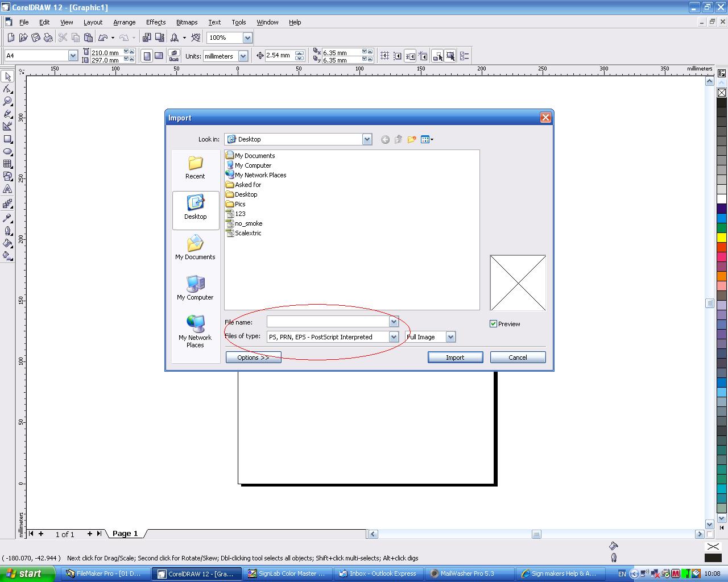Click the Create New Folder icon
This screenshot has width=728, height=582.
pos(411,139)
